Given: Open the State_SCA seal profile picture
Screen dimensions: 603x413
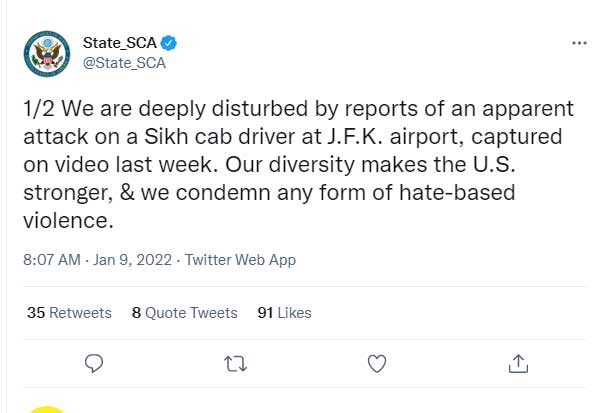Looking at the screenshot, I should point(46,53).
